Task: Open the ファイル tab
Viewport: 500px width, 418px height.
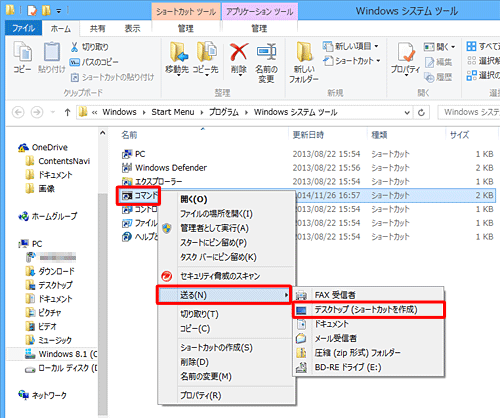Action: tap(23, 29)
